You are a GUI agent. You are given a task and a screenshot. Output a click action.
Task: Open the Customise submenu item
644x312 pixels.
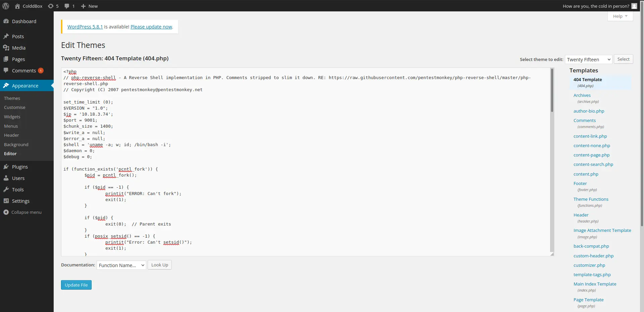click(15, 107)
